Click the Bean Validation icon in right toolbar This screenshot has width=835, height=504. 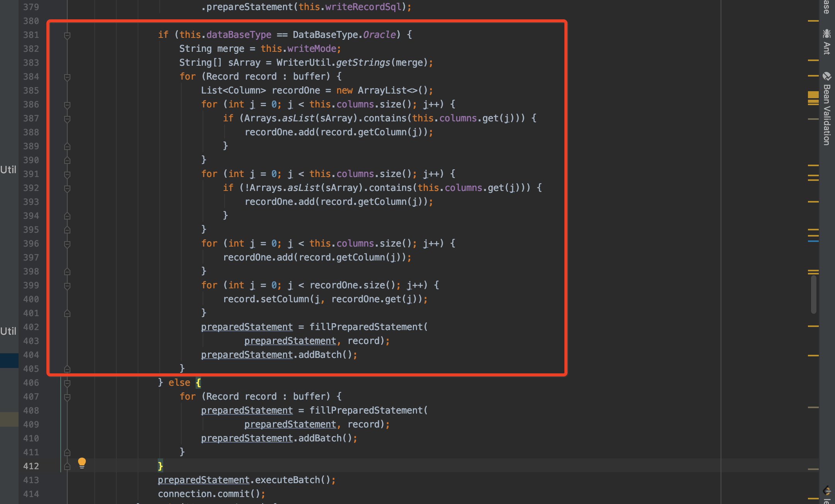click(826, 76)
